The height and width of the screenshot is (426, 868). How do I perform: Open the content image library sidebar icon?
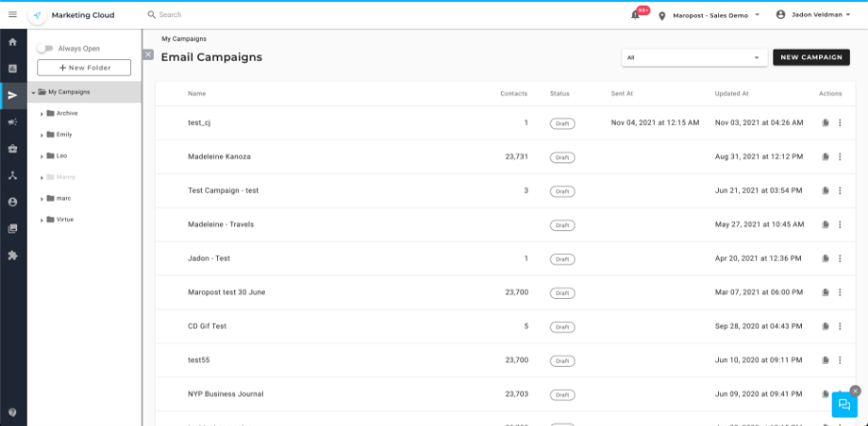click(x=12, y=228)
